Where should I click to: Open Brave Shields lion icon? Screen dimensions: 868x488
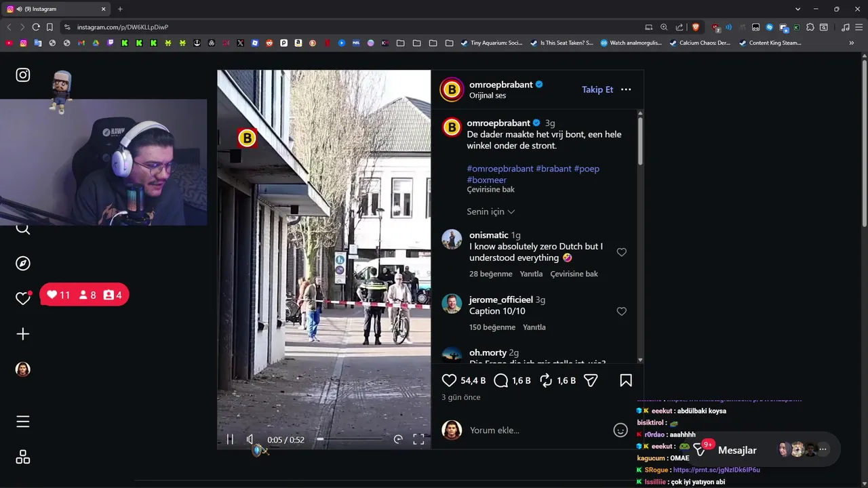[x=695, y=27]
